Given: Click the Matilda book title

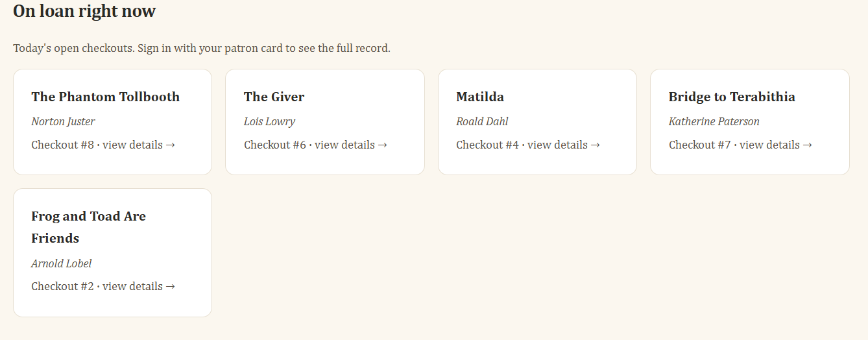Looking at the screenshot, I should point(480,97).
